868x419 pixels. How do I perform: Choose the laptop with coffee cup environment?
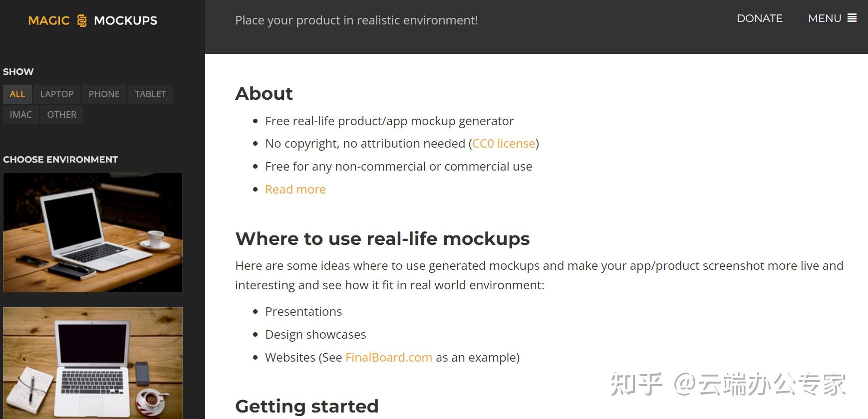coord(93,232)
